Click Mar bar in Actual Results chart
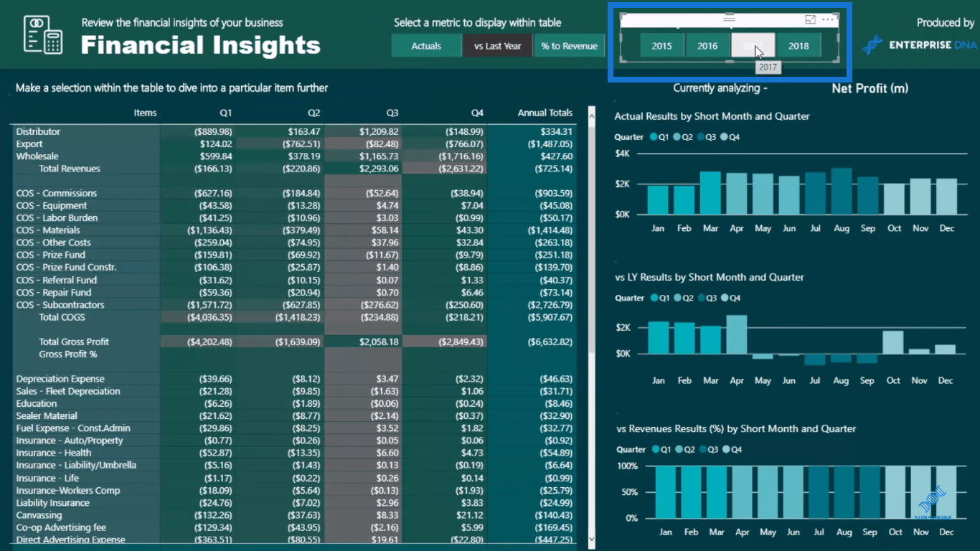The image size is (980, 551). click(x=710, y=193)
